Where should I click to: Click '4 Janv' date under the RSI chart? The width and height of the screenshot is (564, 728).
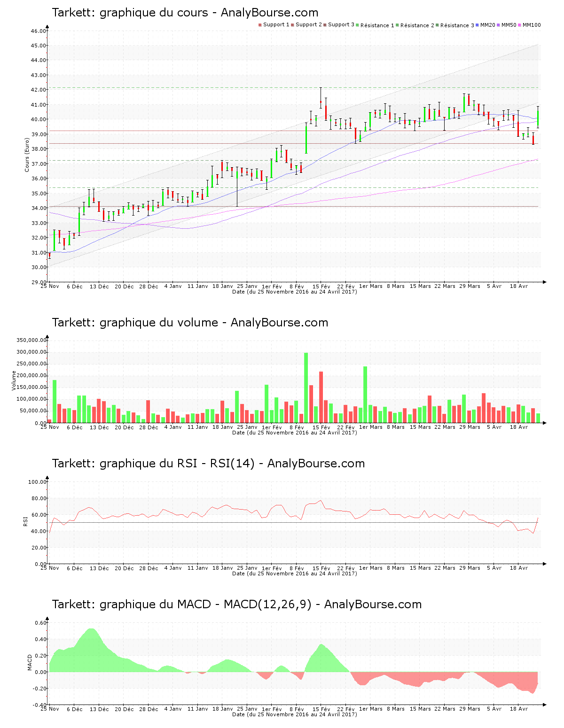point(173,568)
